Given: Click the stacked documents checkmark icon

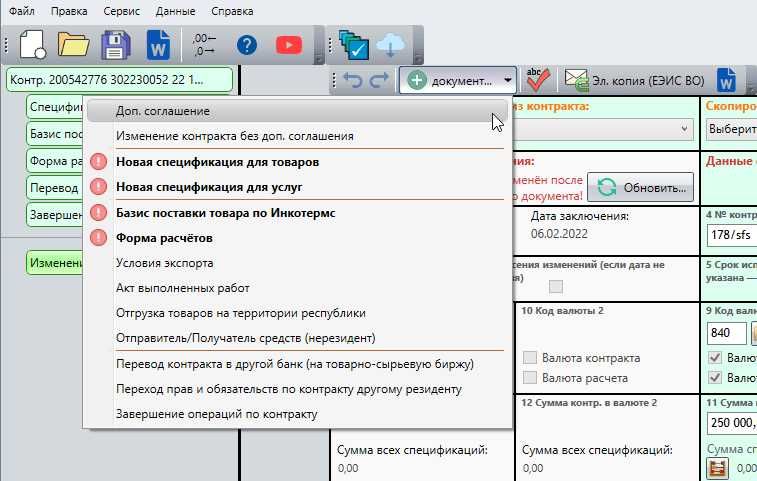Looking at the screenshot, I should pyautogui.click(x=354, y=45).
